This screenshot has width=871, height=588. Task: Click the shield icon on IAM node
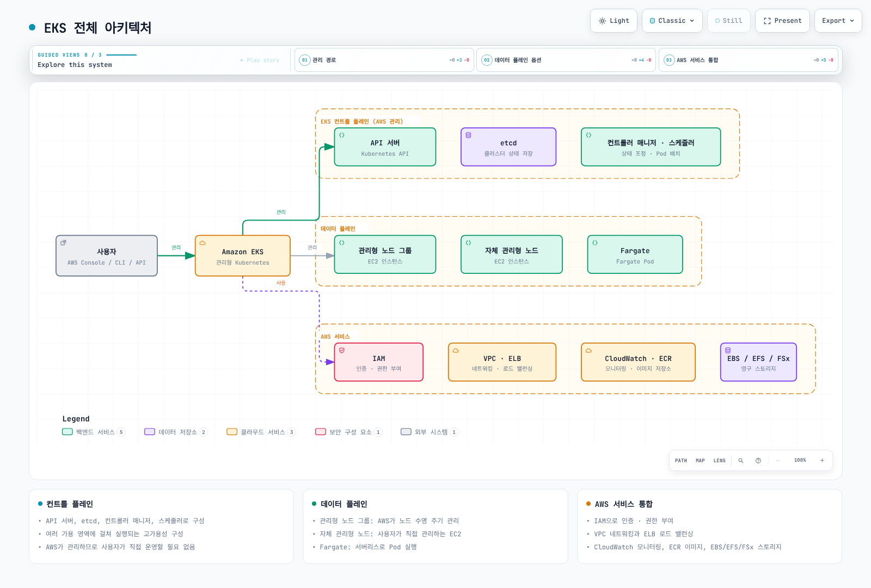(342, 351)
